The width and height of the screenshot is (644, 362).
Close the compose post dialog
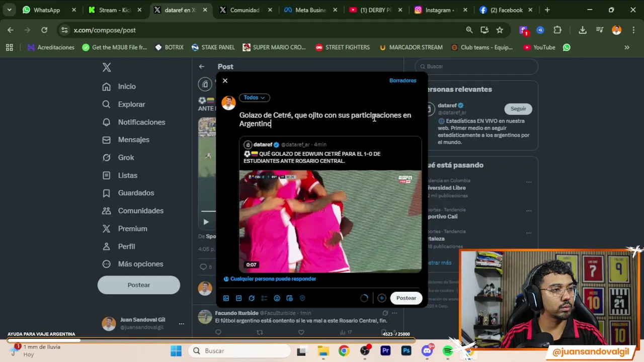[225, 80]
